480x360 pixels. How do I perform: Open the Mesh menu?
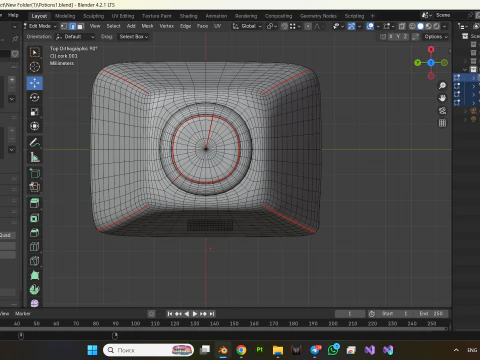(x=147, y=26)
